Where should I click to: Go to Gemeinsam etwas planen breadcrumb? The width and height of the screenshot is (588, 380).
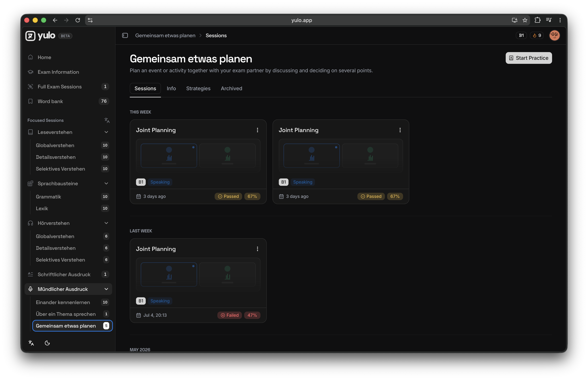coord(165,36)
